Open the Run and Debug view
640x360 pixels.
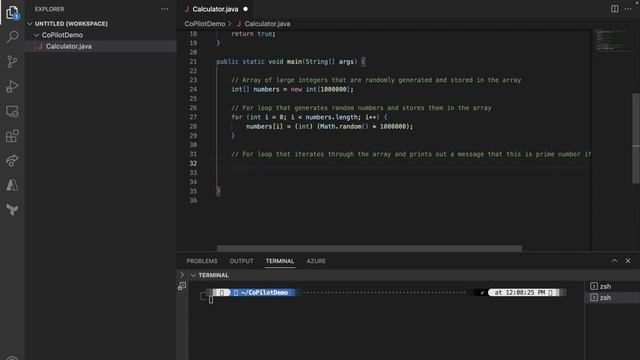tap(12, 87)
